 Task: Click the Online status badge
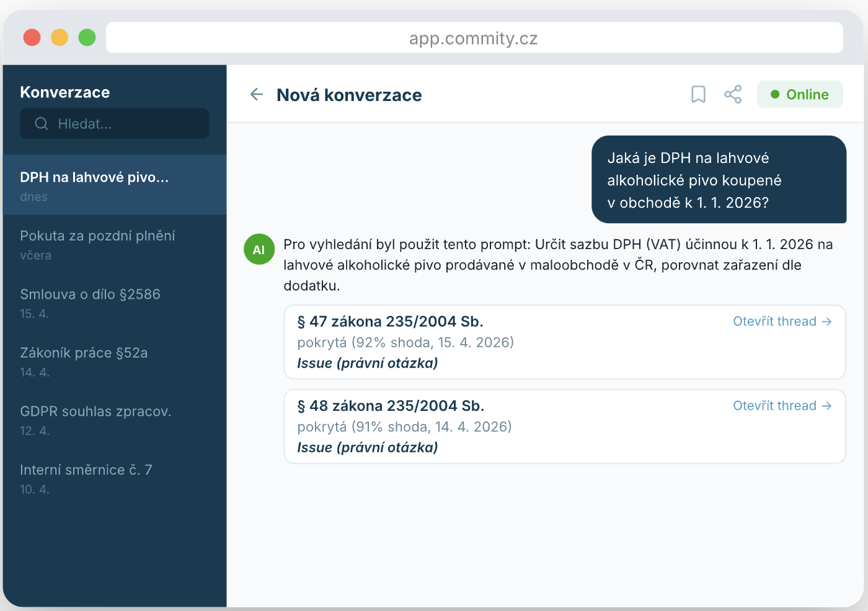click(x=800, y=94)
